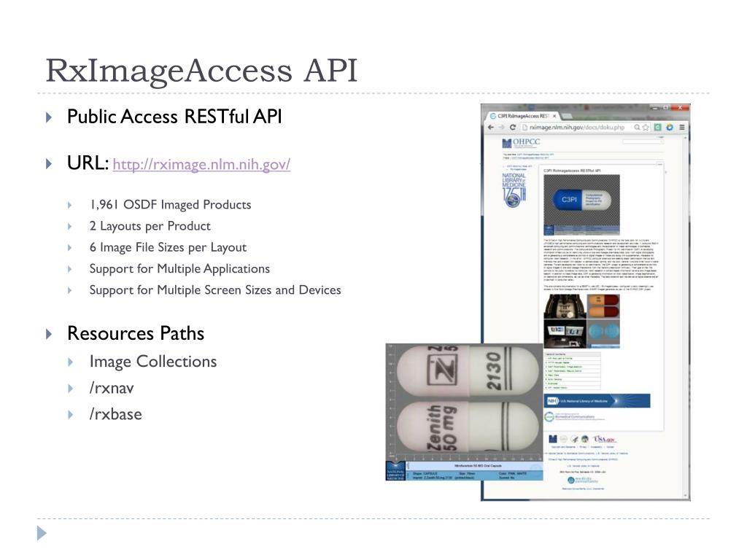Open the Chrome hamburger menu
This screenshot has width=747, height=560.
pos(682,127)
